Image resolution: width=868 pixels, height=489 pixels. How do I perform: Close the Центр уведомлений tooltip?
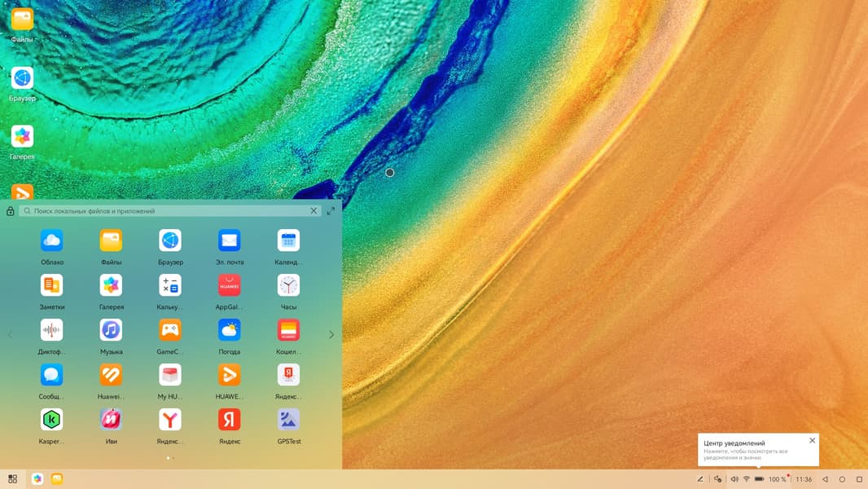click(812, 441)
